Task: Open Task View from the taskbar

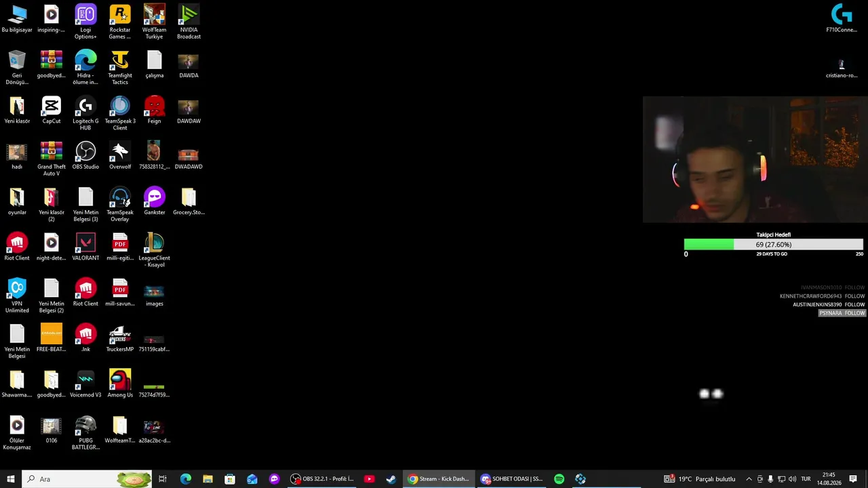Action: click(163, 479)
